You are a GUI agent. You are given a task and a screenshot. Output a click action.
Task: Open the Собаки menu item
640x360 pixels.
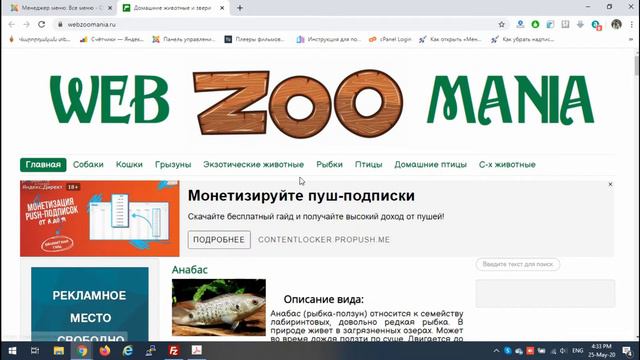88,164
